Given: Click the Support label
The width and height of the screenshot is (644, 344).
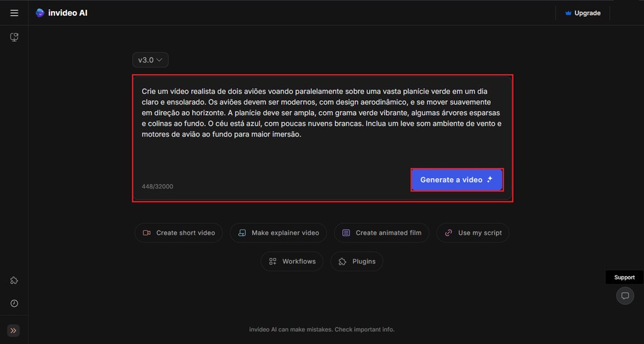Looking at the screenshot, I should 624,277.
